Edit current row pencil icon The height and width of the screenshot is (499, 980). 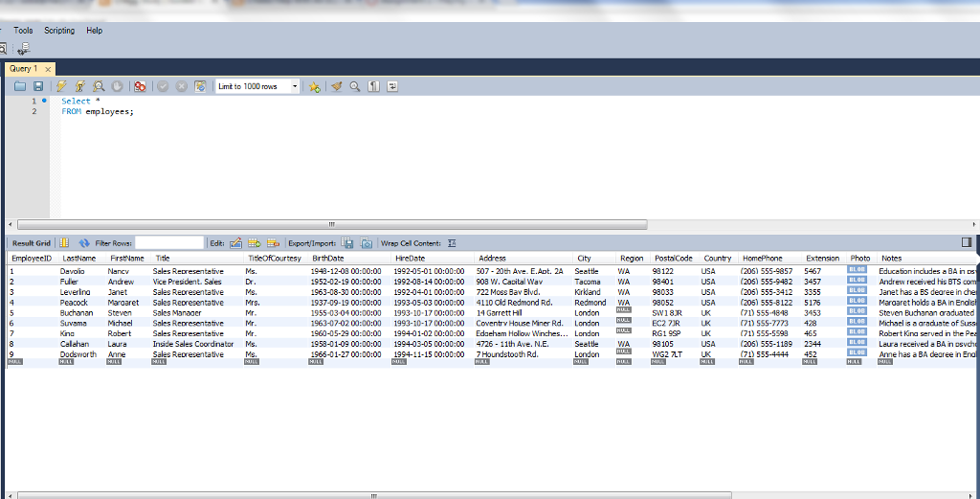click(235, 243)
